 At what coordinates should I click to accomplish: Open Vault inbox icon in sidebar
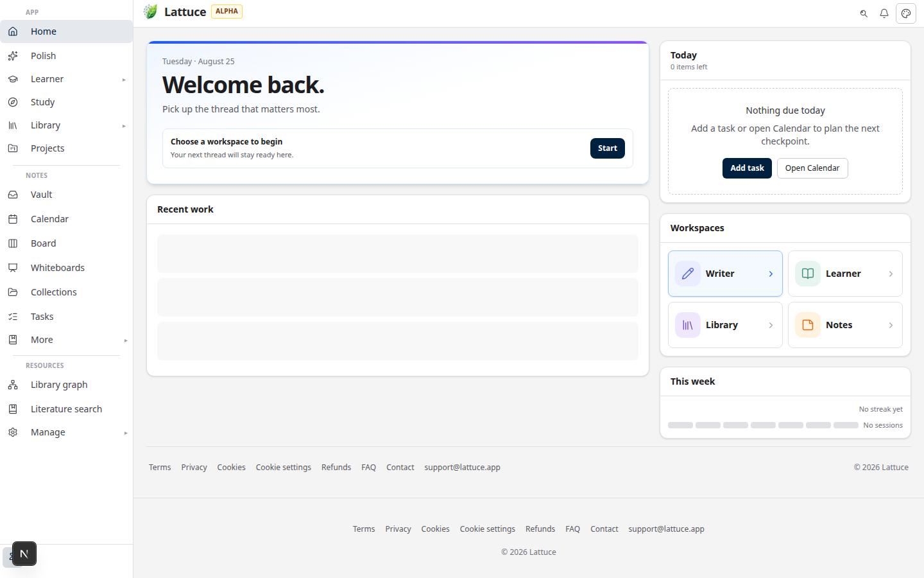click(13, 195)
